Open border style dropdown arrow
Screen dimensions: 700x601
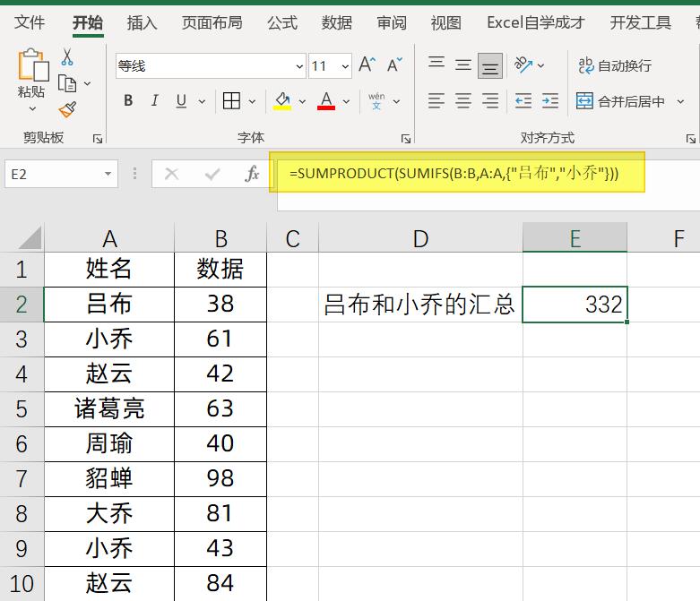252,102
